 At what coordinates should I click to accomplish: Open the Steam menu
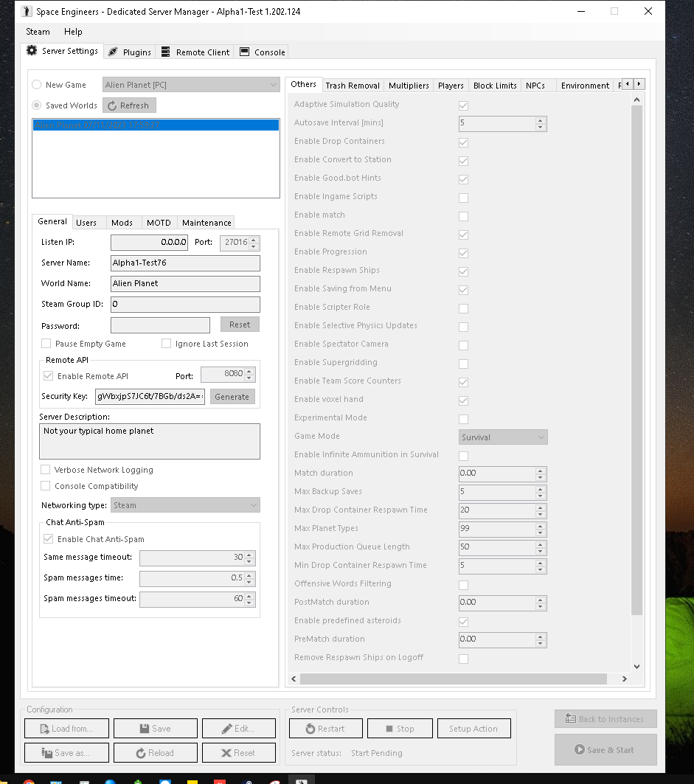tap(38, 32)
